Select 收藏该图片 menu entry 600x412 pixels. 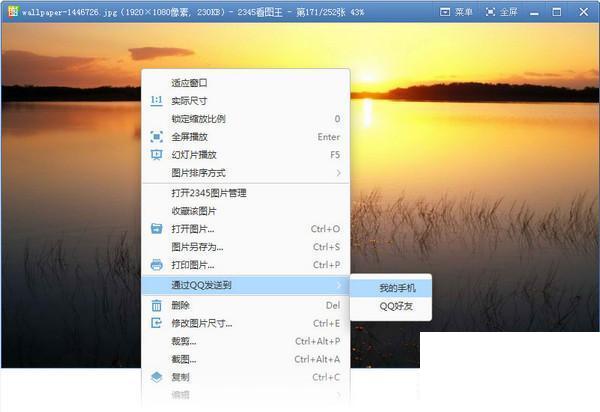[x=245, y=211]
